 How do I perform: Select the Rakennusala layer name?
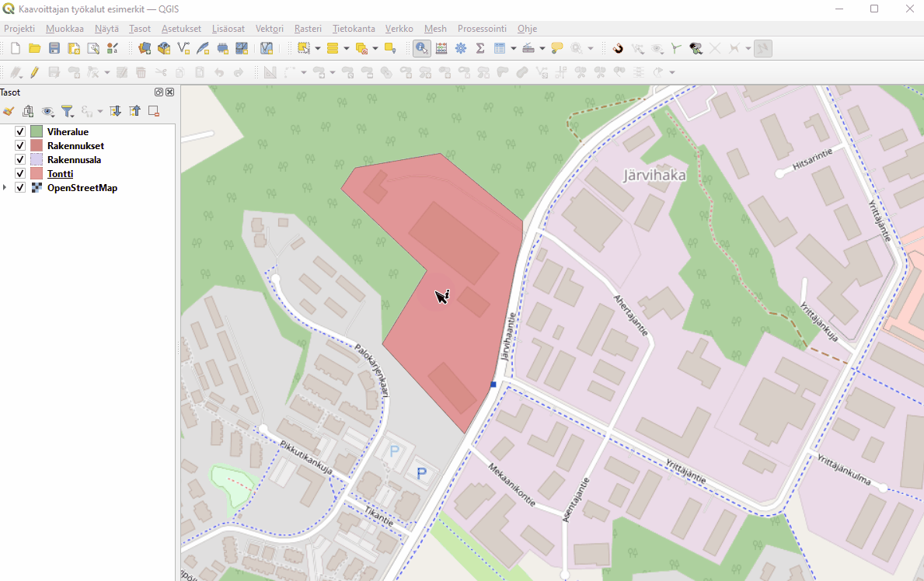tap(74, 160)
